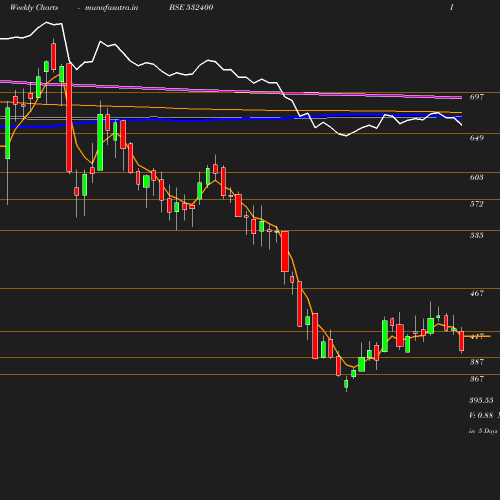Click the 'in 5 Days' text

pos(483,431)
